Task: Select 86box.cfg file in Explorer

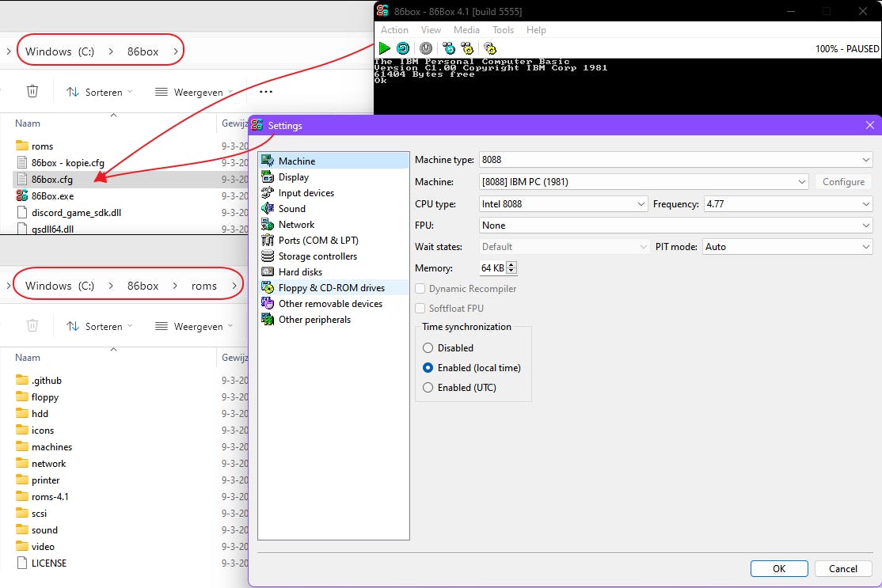Action: 51,180
